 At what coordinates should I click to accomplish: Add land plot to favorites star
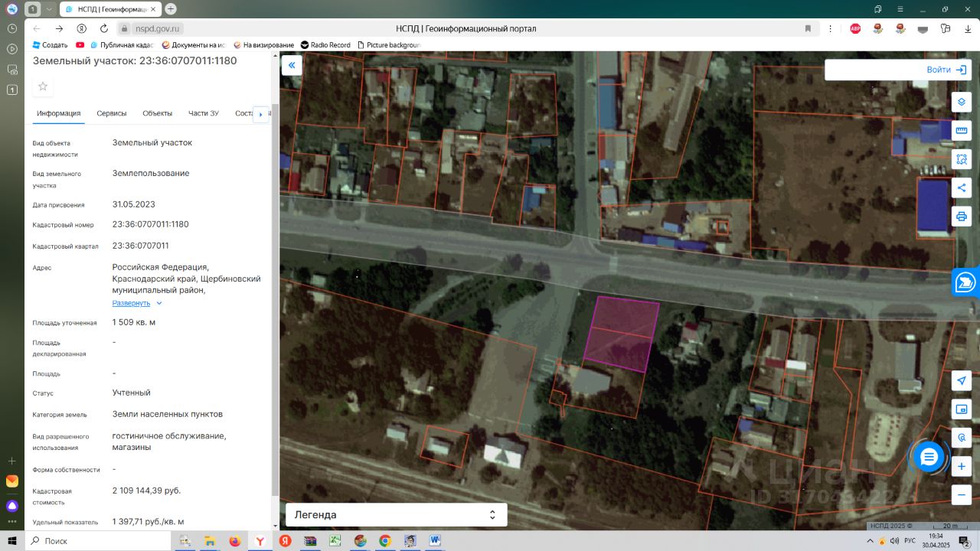point(43,86)
